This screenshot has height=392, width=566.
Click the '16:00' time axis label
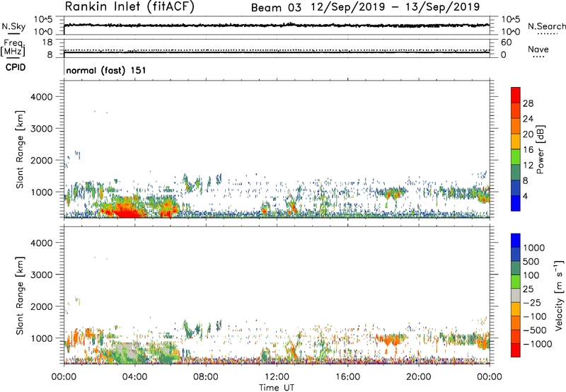click(347, 376)
